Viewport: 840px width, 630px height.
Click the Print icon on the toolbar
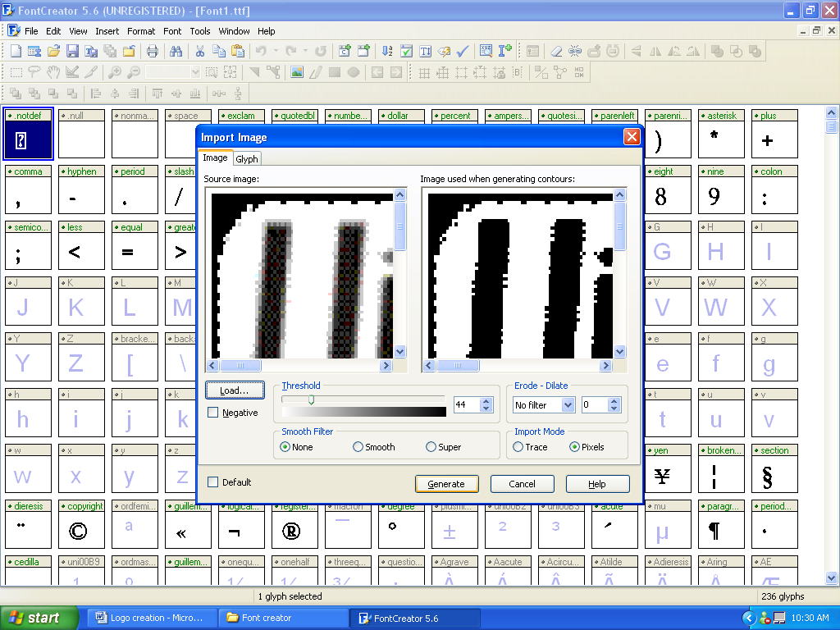[152, 50]
